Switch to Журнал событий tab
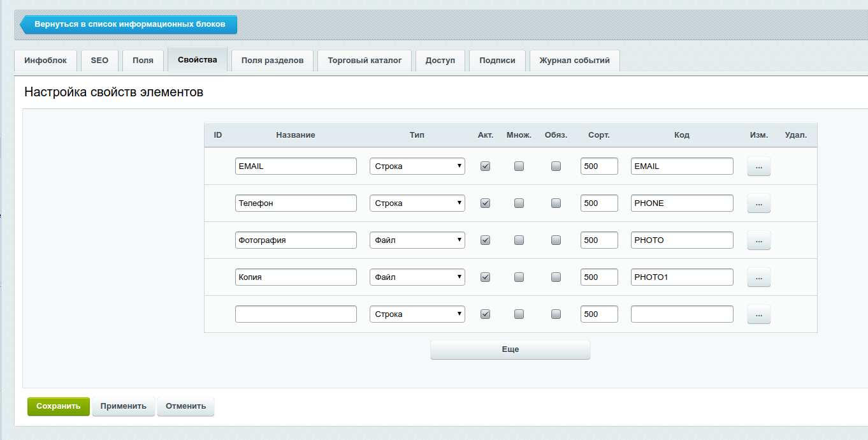 pos(575,61)
